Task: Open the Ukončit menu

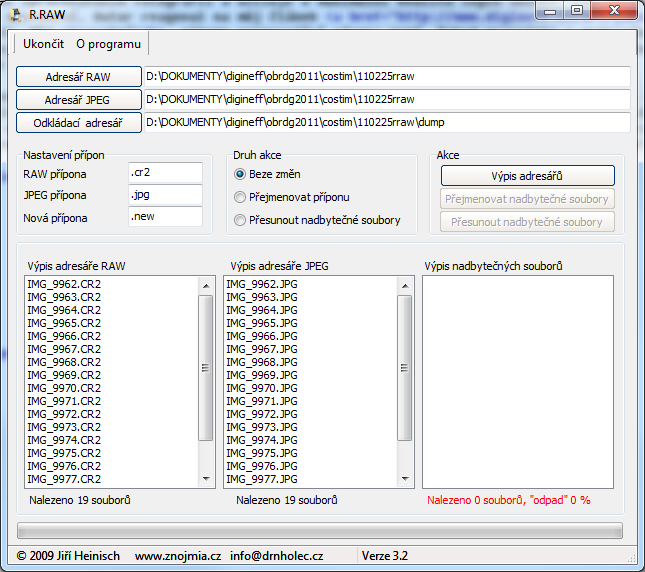Action: [x=43, y=44]
